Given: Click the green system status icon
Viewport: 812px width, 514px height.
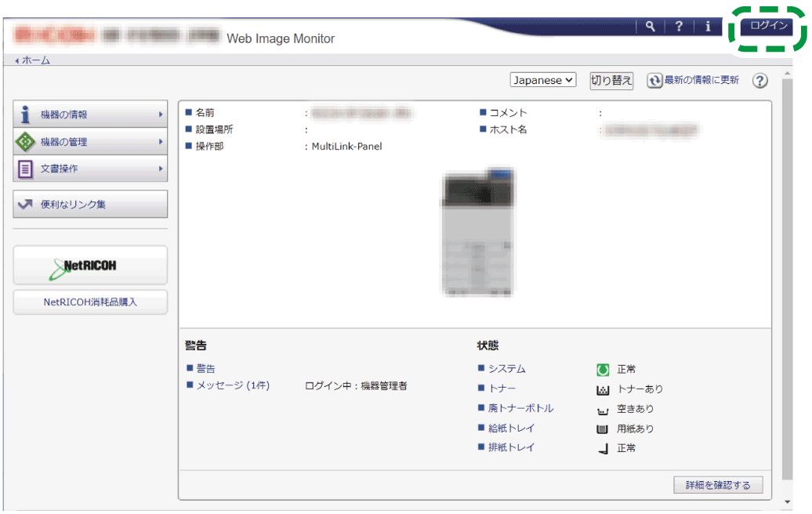Looking at the screenshot, I should tap(603, 369).
